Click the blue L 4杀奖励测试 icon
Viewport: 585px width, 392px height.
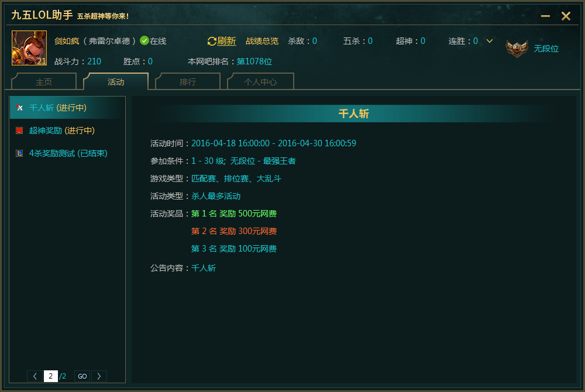[19, 153]
